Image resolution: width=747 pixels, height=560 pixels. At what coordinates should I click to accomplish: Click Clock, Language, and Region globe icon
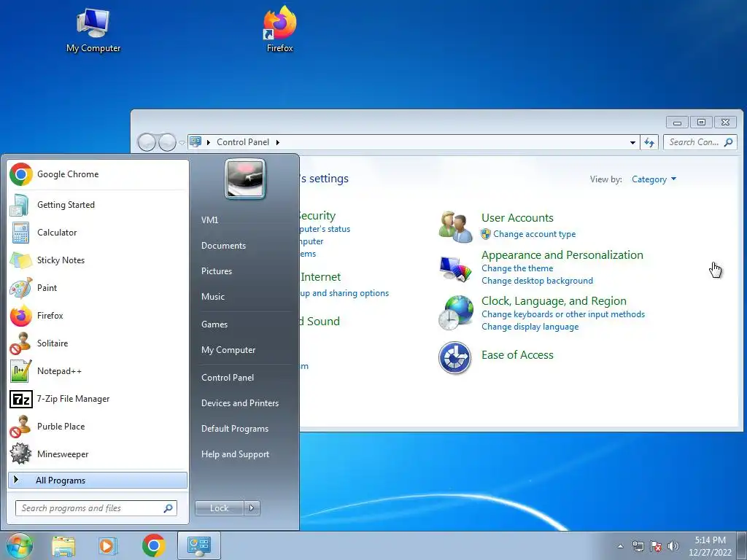[x=455, y=313]
